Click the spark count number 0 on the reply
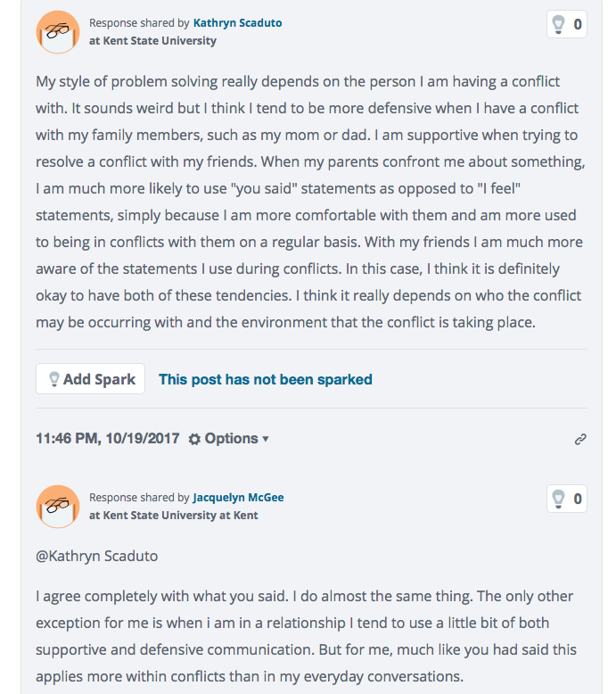The height and width of the screenshot is (694, 616). 578,499
